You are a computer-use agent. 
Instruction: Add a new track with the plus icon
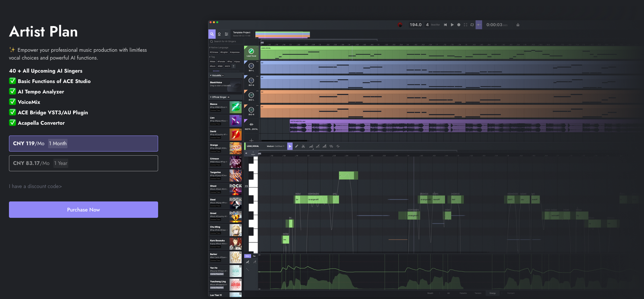click(251, 140)
